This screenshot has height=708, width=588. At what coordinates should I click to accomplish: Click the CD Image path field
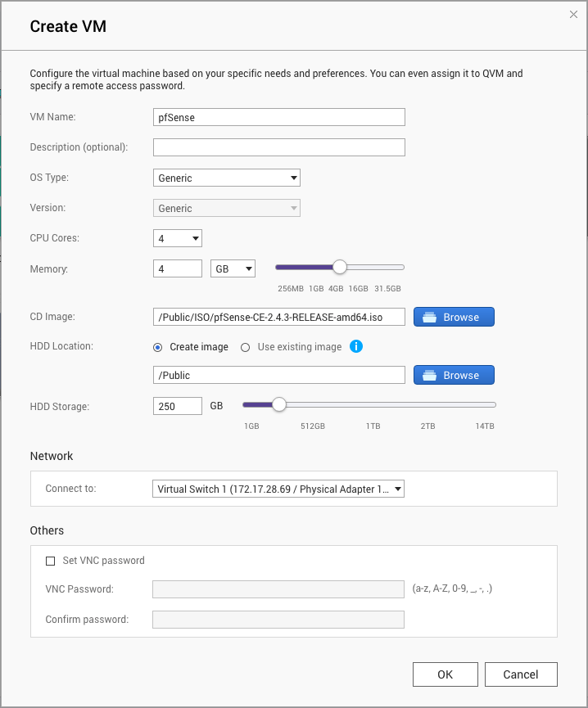pos(278,317)
